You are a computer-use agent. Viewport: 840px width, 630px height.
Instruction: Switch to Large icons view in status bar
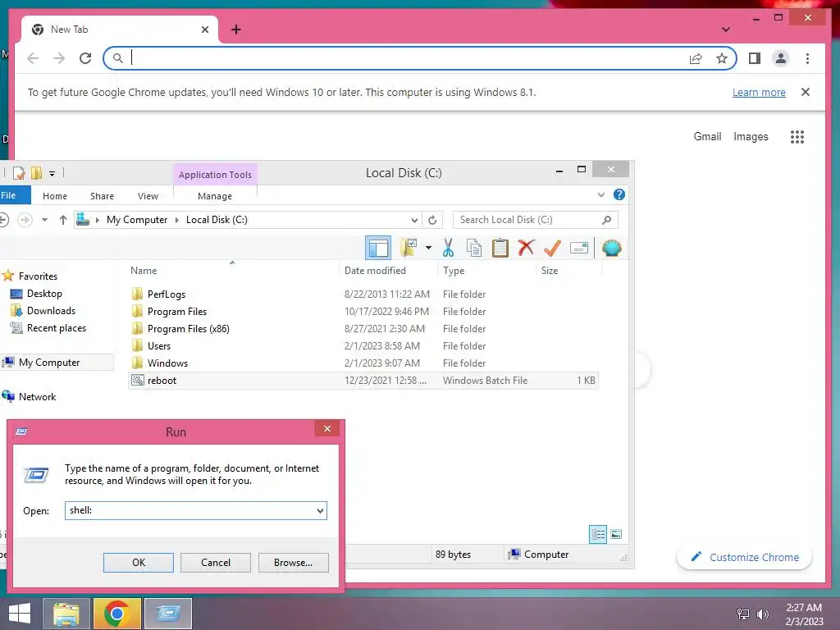click(x=616, y=534)
